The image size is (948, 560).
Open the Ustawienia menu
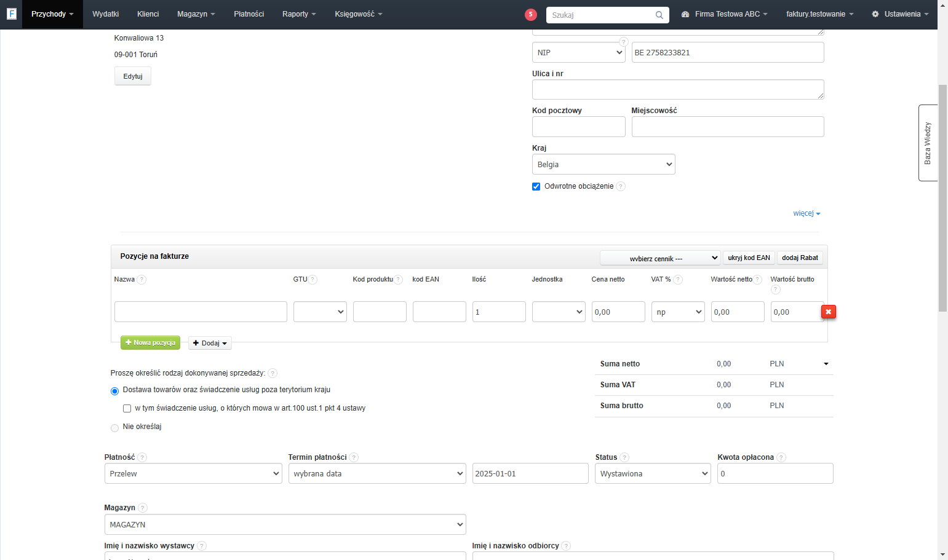900,14
